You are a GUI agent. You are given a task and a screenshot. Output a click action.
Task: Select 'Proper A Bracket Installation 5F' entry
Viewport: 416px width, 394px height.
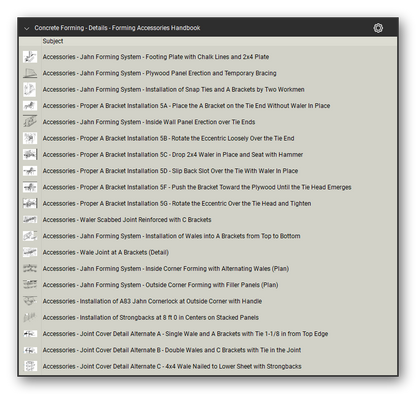click(197, 187)
